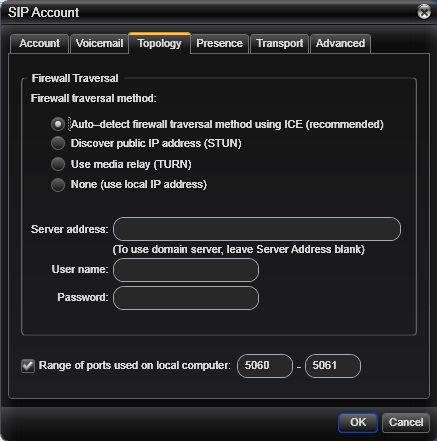Click into the Password field
Viewport: 437px width, 441px height.
(x=186, y=298)
